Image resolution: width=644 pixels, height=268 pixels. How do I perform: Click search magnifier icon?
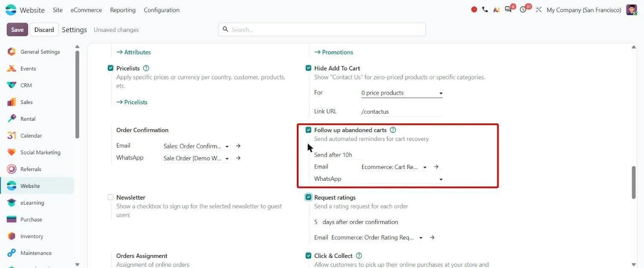pos(225,29)
